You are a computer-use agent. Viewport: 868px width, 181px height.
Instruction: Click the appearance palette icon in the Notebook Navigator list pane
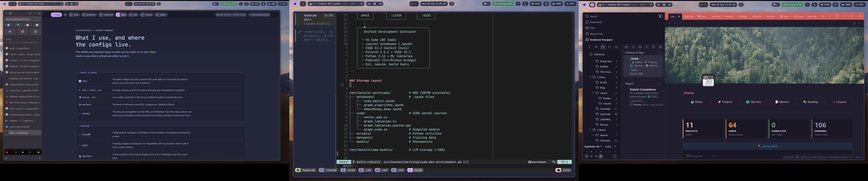click(653, 47)
